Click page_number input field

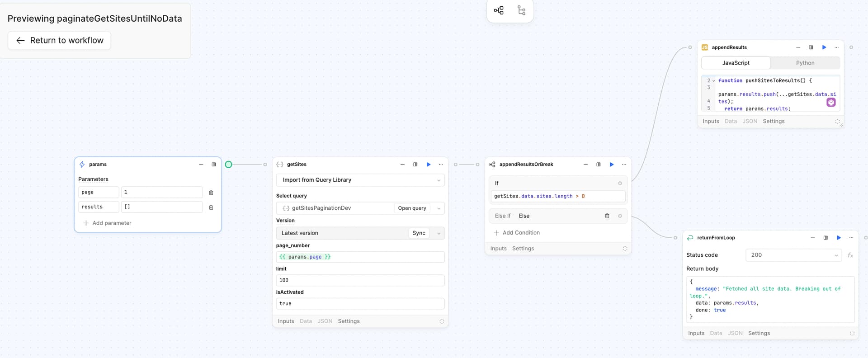click(360, 257)
